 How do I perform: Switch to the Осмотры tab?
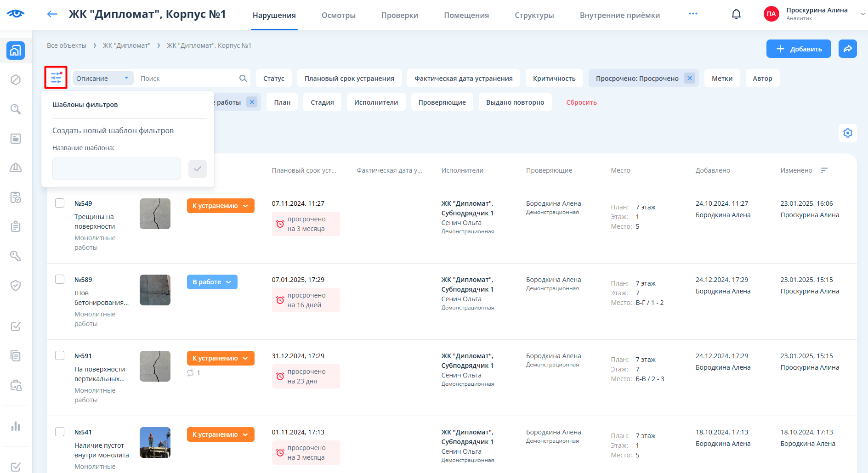(338, 15)
